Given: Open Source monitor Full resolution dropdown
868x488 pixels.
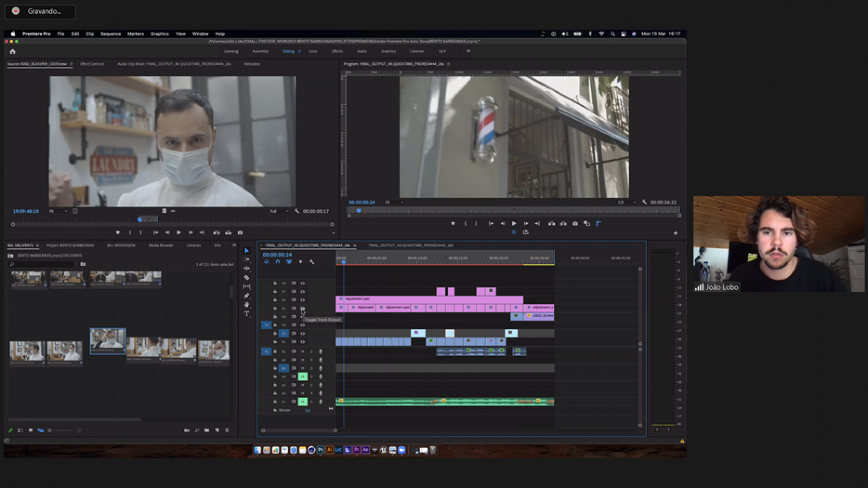Looking at the screenshot, I should pos(279,211).
